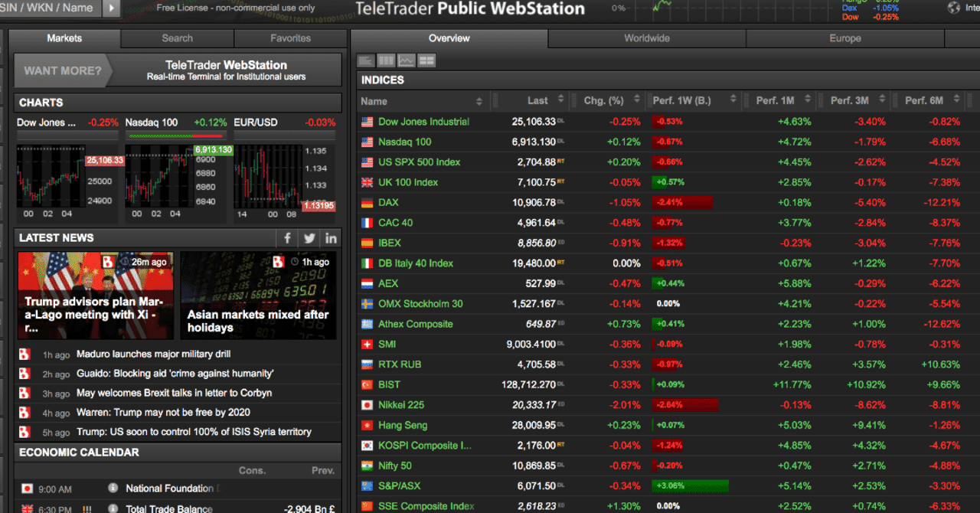Click the Swedish flag beside OMX Stockholm 30
980x513 pixels.
[x=367, y=304]
